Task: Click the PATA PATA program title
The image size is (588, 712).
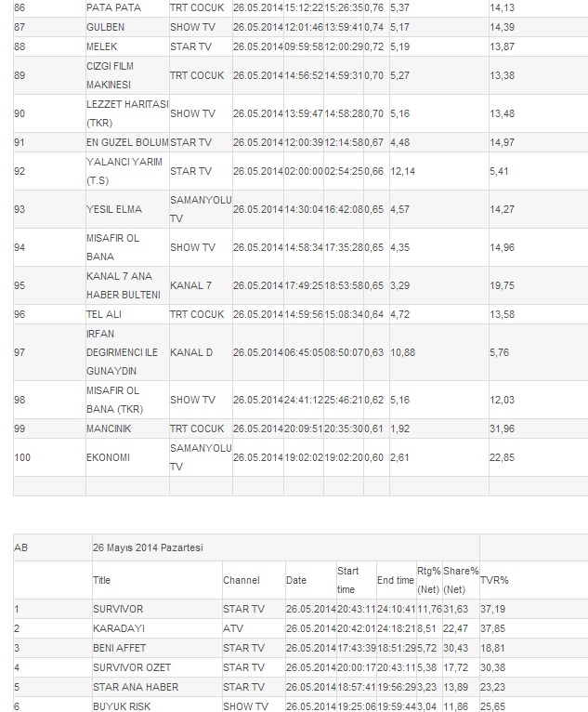Action: coord(113,7)
